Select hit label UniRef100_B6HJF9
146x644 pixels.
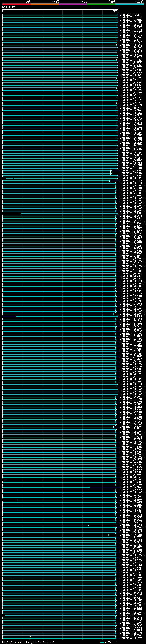pos(131,598)
